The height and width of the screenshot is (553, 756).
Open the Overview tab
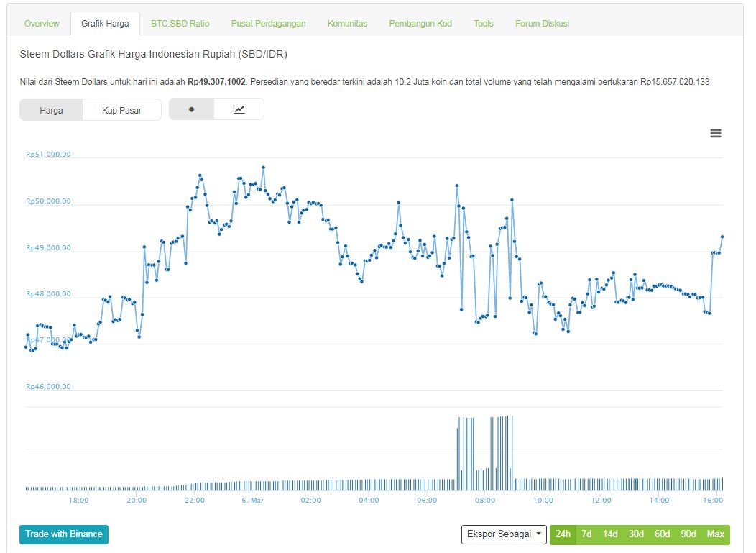(42, 24)
